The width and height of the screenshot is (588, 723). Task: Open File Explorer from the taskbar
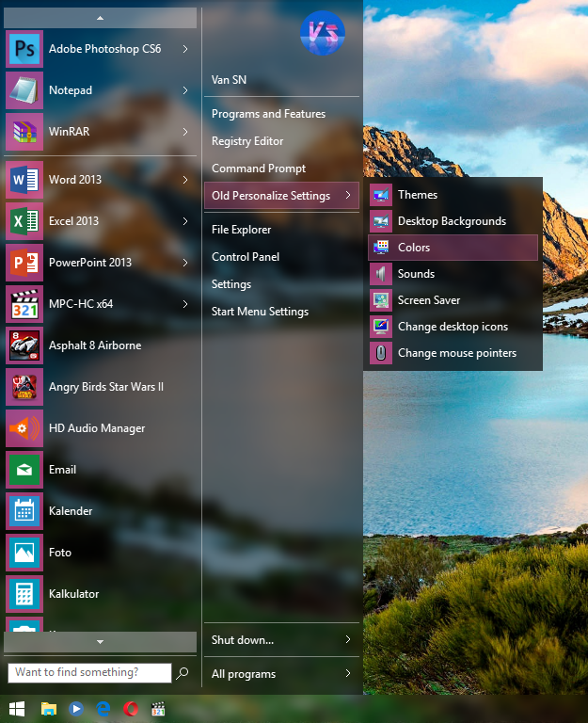click(48, 709)
